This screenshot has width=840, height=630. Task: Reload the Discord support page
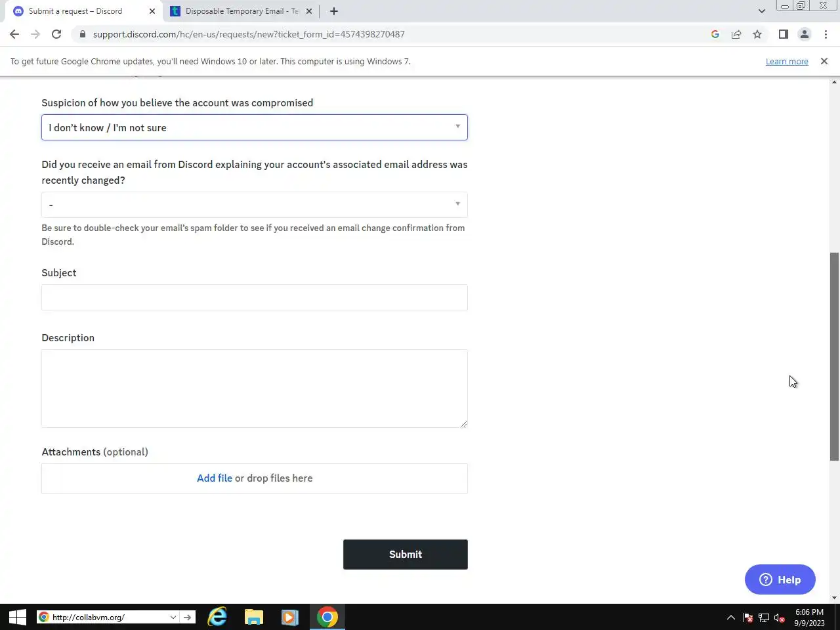tap(56, 34)
